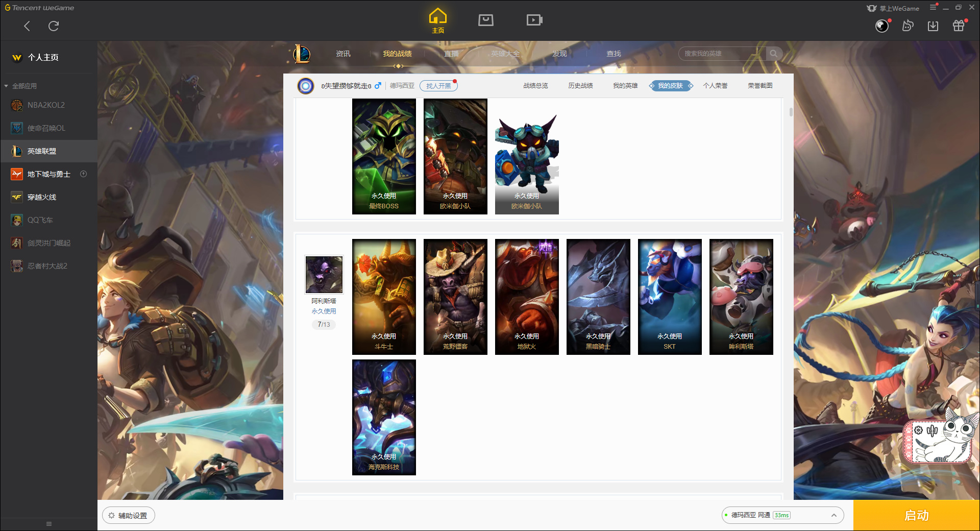The width and height of the screenshot is (980, 531).
Task: Collapse the 全部应用 section
Action: (20, 86)
